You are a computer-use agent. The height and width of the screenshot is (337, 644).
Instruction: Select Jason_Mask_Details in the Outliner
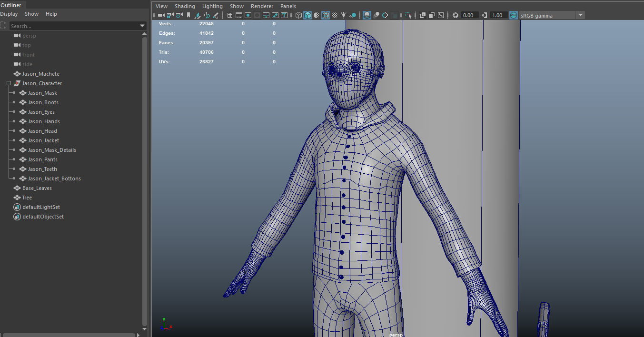click(x=52, y=150)
